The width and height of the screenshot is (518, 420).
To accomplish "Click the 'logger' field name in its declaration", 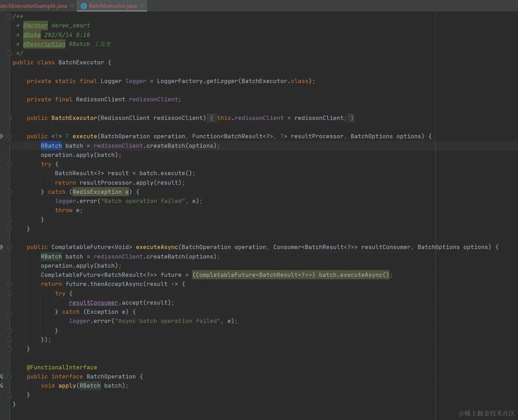I will [136, 81].
